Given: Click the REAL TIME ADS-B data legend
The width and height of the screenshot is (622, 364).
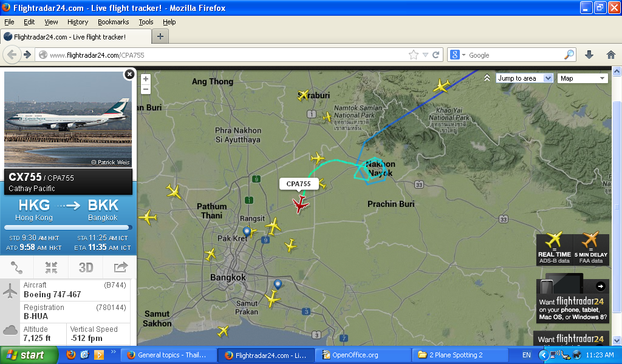Looking at the screenshot, I should 554,249.
